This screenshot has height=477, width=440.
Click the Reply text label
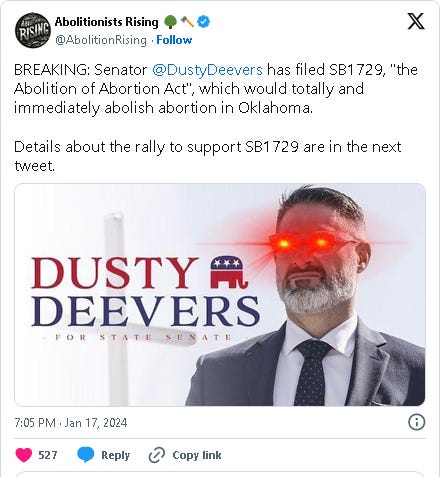coord(115,455)
